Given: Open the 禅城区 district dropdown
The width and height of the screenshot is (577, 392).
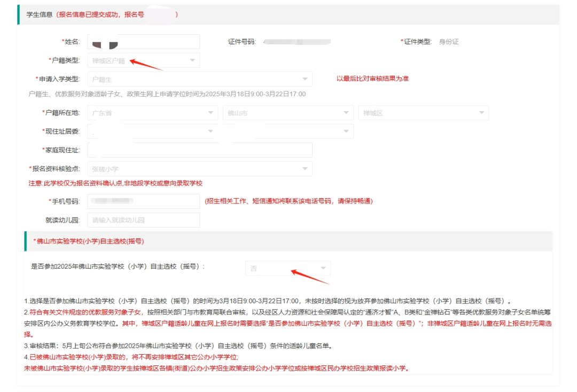Looking at the screenshot, I should pyautogui.click(x=424, y=113).
